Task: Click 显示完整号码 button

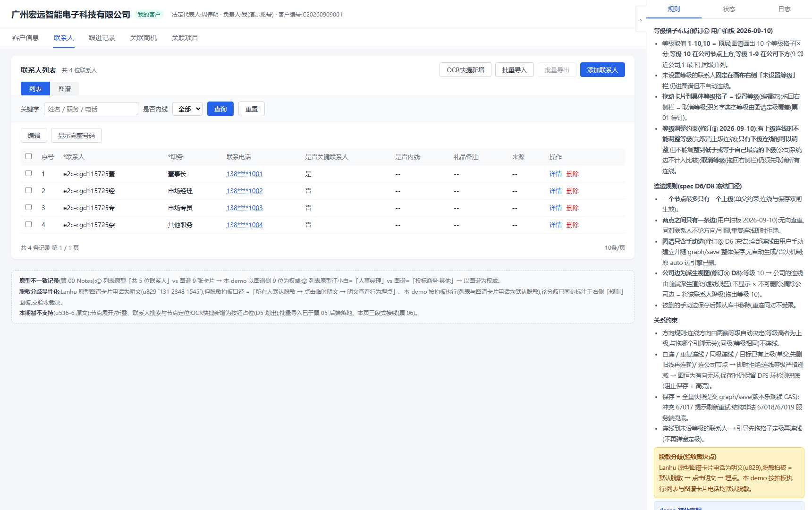Action: click(x=76, y=136)
